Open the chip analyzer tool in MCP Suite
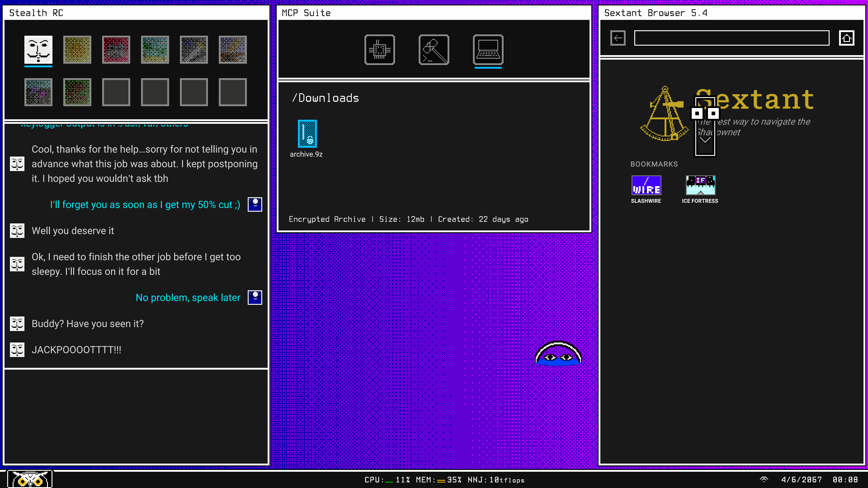Viewport: 868px width, 488px height. tap(380, 50)
